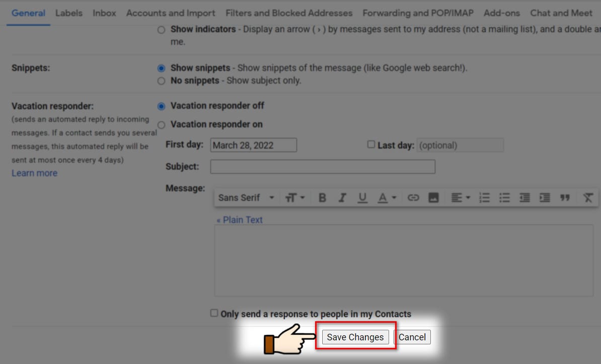Open Filters and Blocked Addresses tab
601x364 pixels.
(x=288, y=13)
